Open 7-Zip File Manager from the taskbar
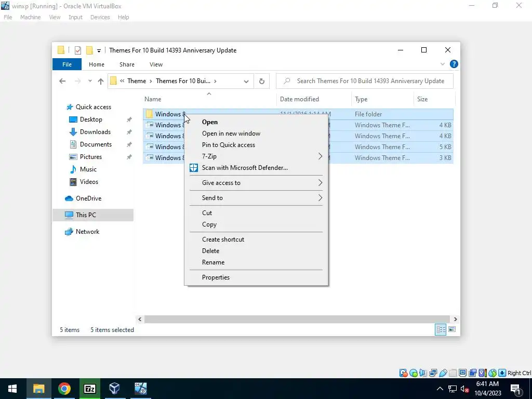Viewport: 532px width, 399px height. (x=89, y=389)
